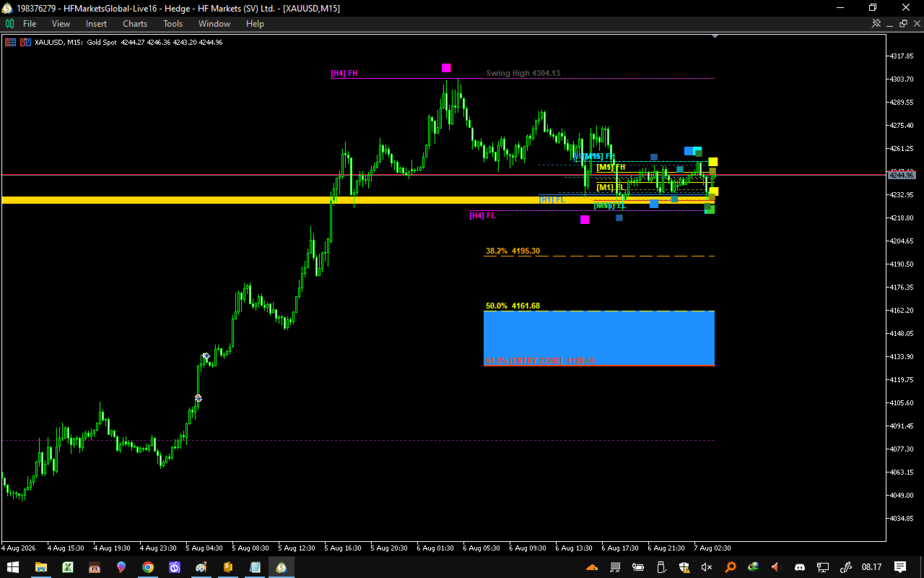Open the Discord tray icon
This screenshot has width=924, height=578.
[799, 567]
